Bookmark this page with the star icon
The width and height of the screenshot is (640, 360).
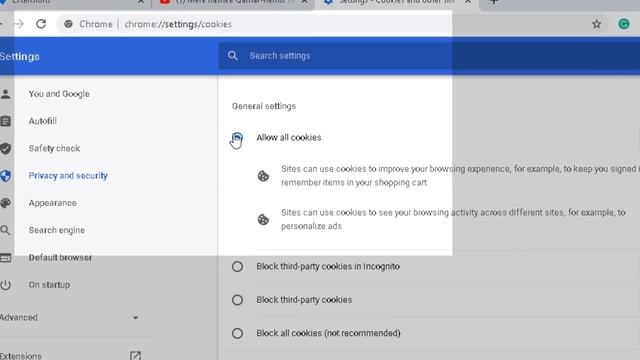(x=596, y=24)
